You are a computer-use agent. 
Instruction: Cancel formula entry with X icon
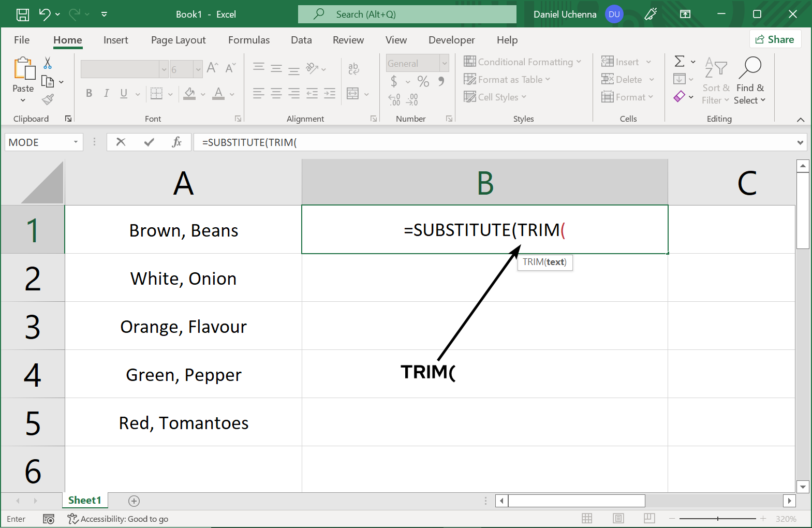(121, 142)
